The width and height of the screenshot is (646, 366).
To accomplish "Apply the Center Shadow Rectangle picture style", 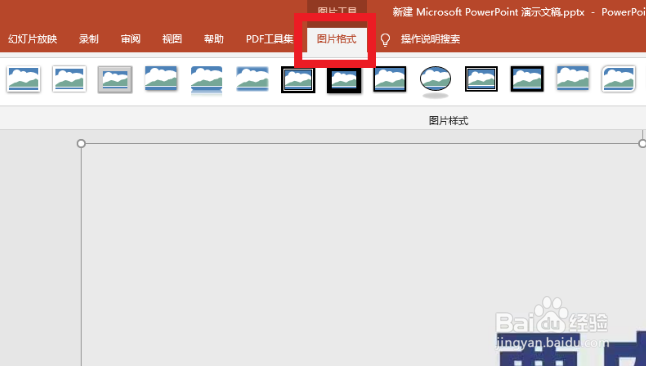I will [x=573, y=78].
